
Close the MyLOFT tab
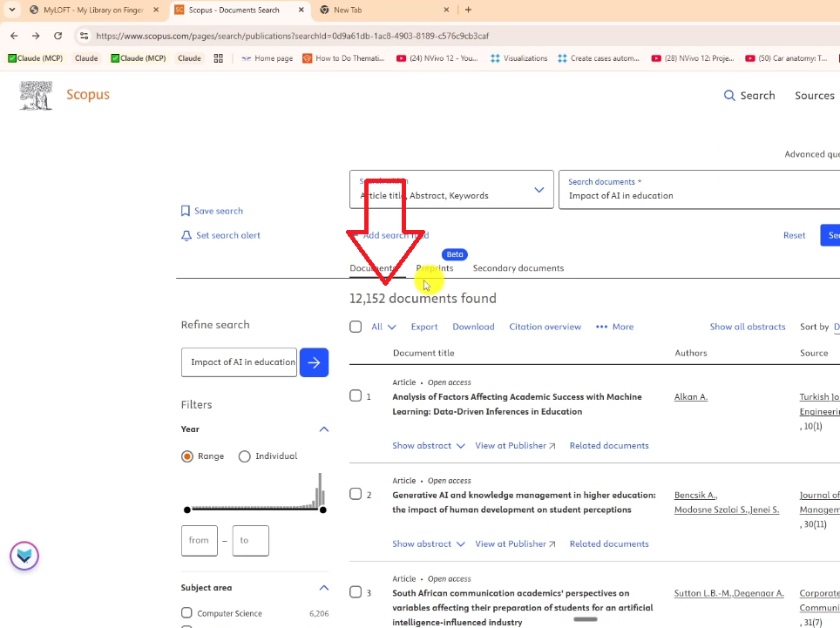click(x=156, y=10)
